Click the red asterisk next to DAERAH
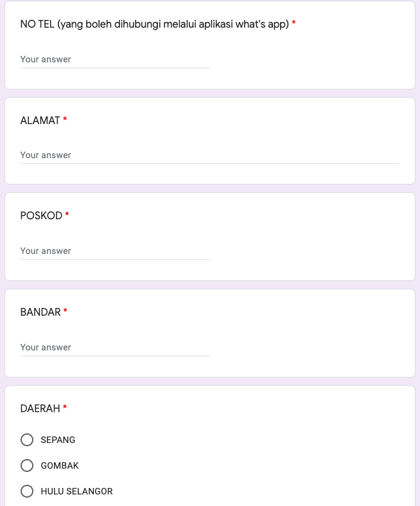This screenshot has width=420, height=506. [x=65, y=408]
